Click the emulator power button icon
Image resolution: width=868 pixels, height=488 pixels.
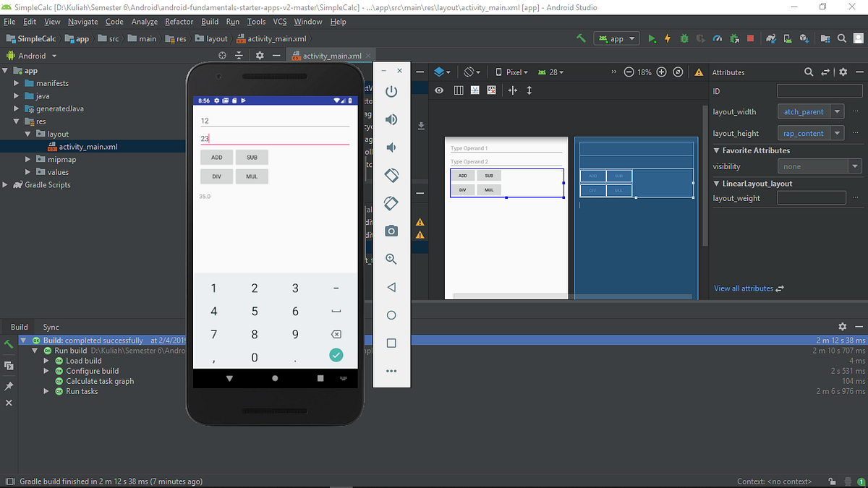(391, 91)
